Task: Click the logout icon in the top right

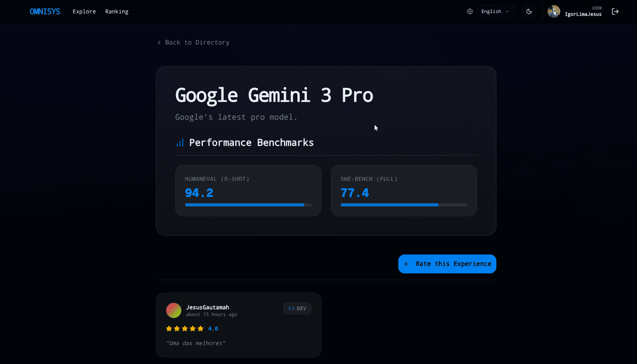Action: point(615,11)
